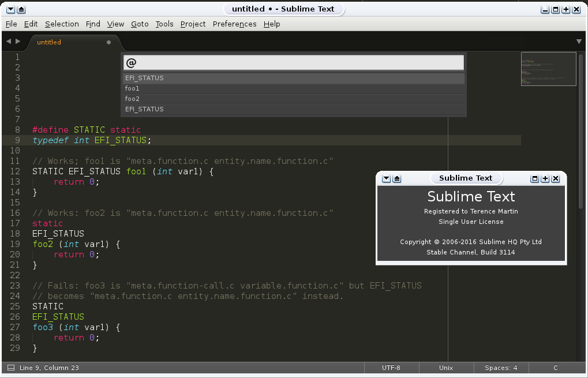Click line number 27 in the gutter
Viewport: 588px width, 378px height.
coord(14,327)
